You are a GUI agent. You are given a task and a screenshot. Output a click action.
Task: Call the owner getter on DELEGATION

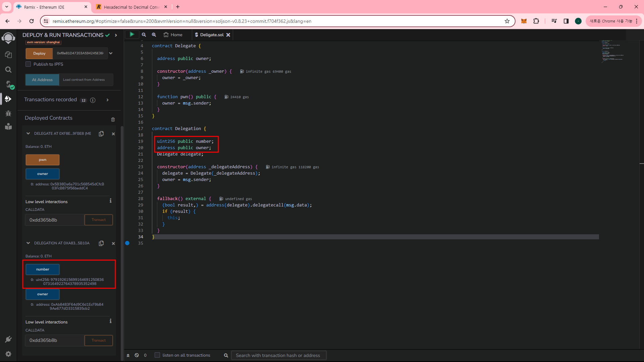click(43, 294)
